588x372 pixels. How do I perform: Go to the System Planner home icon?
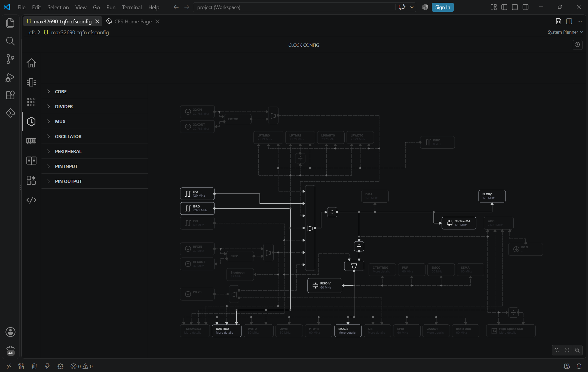click(x=31, y=63)
